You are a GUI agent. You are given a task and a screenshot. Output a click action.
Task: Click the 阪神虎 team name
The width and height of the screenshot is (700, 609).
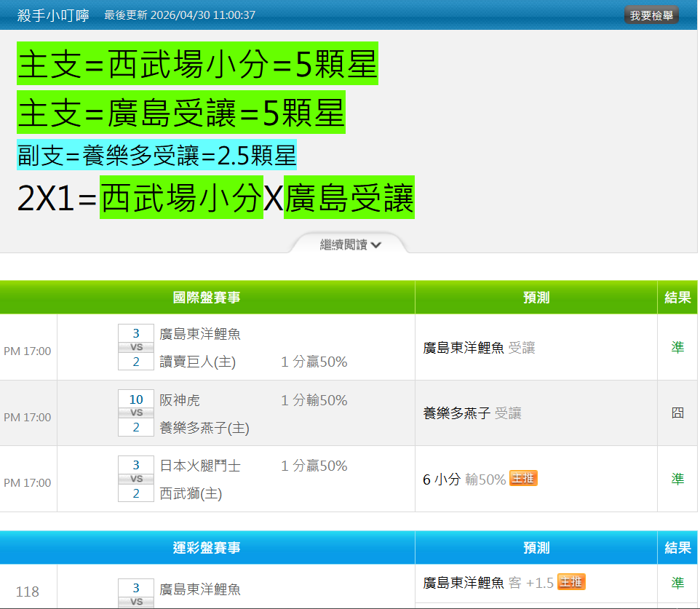coord(180,400)
